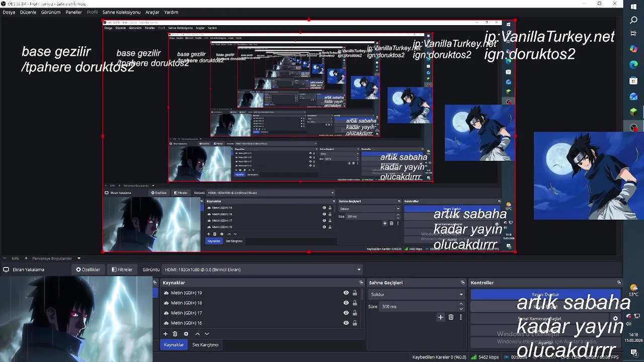644x362 pixels.
Task: Pop out the Kontroller panel
Action: 619,283
